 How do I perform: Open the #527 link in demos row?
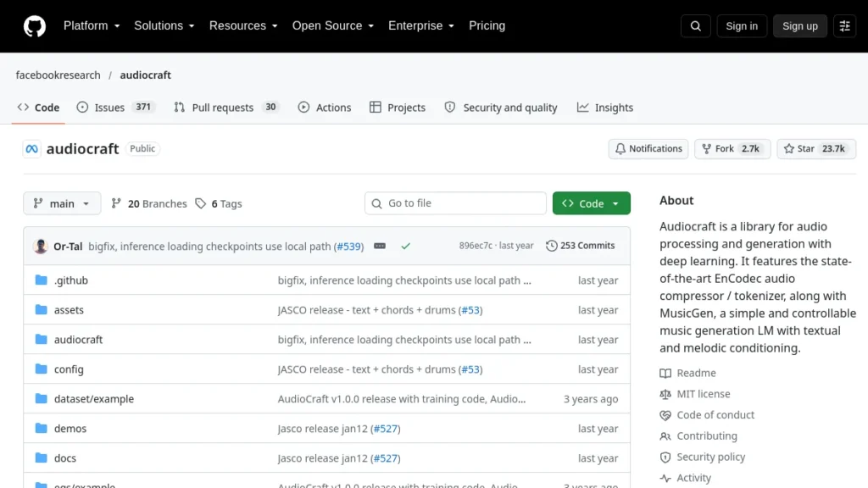[x=386, y=428]
